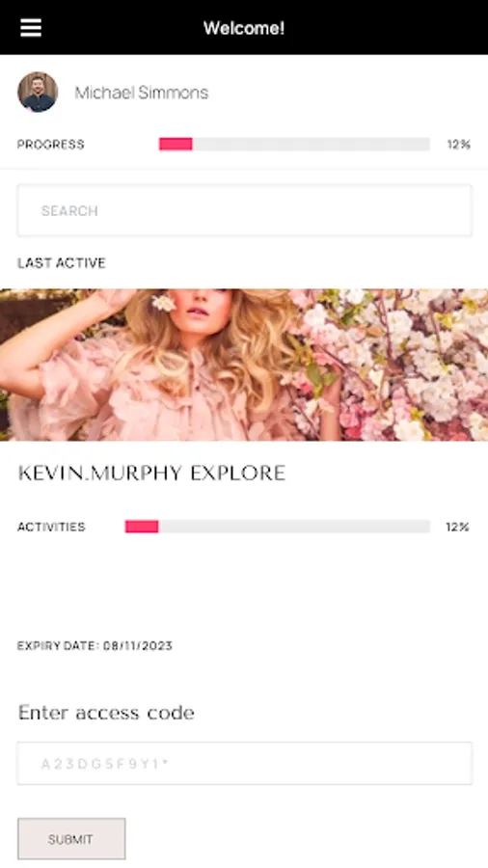
Task: Click the PROGRESS label text
Action: coord(51,145)
